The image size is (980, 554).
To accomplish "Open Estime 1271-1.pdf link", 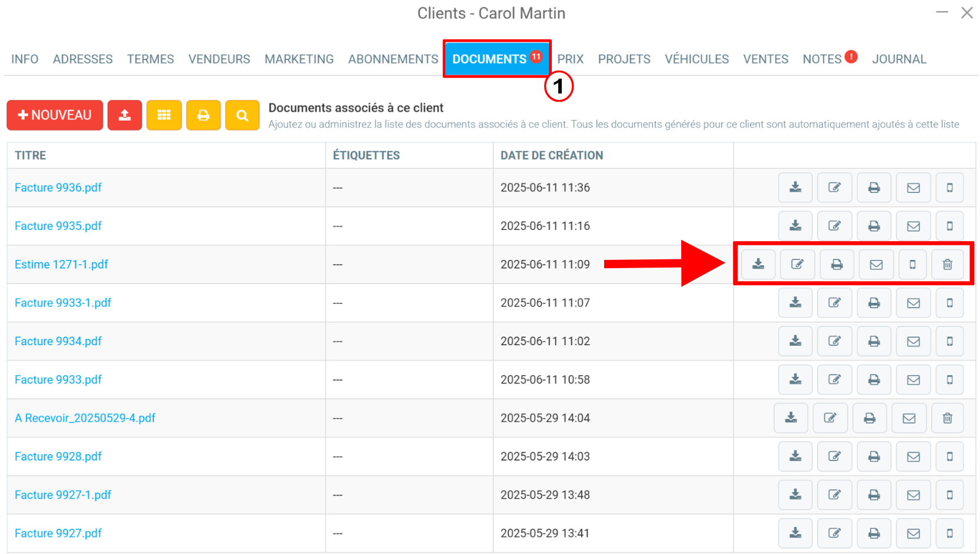I will pyautogui.click(x=62, y=265).
